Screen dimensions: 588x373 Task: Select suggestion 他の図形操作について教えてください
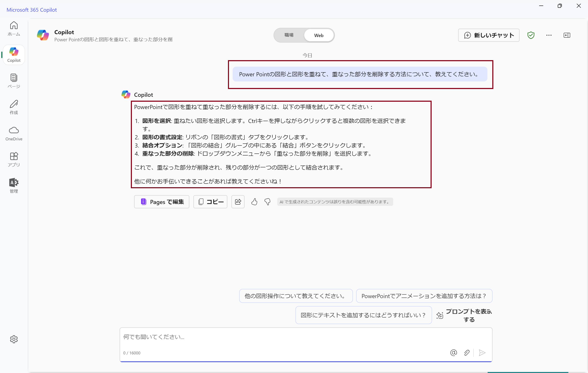coord(296,296)
